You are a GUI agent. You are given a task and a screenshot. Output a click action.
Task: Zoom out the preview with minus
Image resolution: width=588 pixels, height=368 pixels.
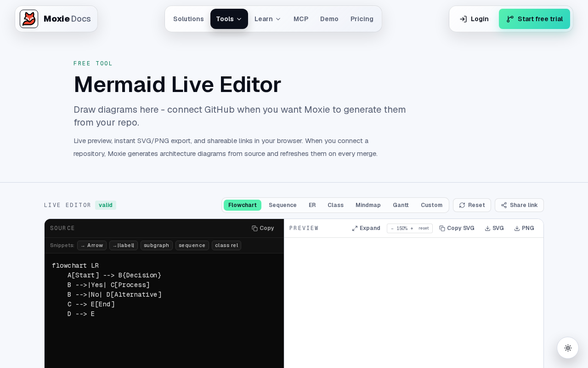pos(392,228)
